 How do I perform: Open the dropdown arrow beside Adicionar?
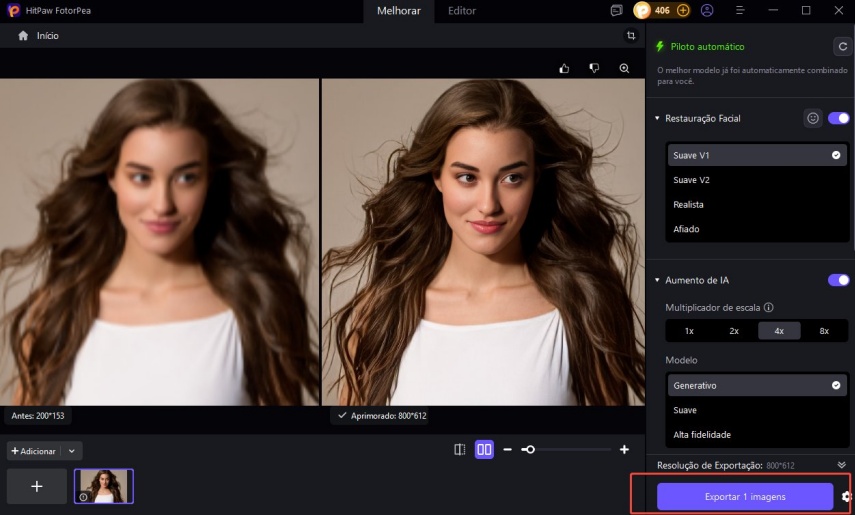[x=72, y=451]
